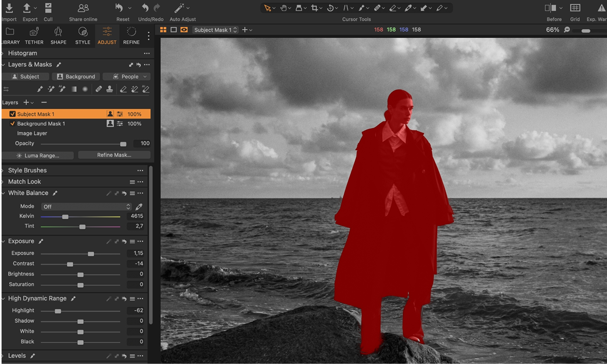Click the Exposure slider handle
Viewport: 607px width, 364px height.
click(91, 254)
